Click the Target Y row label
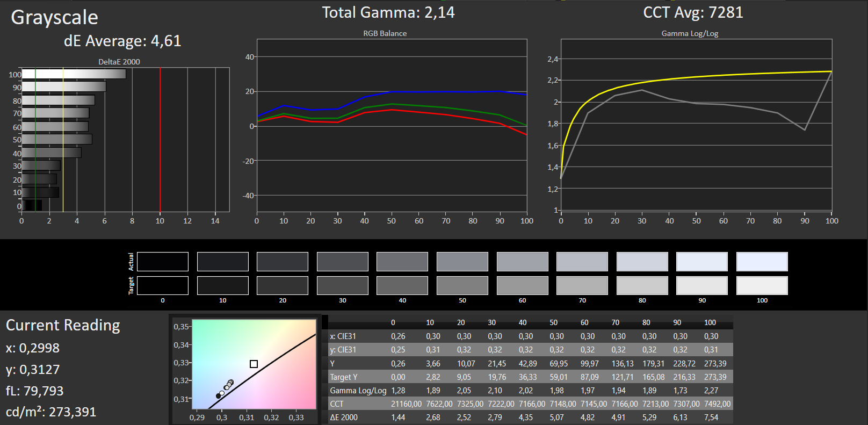Screen dimensions: 868x425 coord(344,377)
